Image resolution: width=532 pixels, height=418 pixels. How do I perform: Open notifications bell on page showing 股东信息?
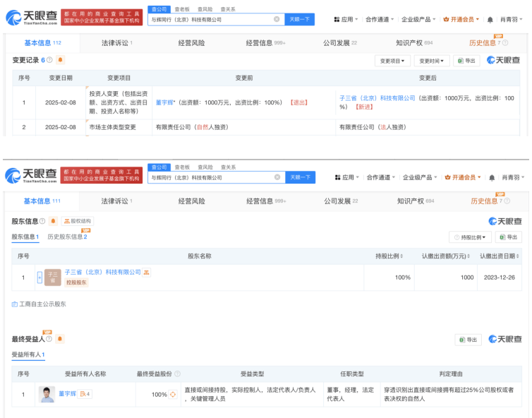[x=492, y=178]
